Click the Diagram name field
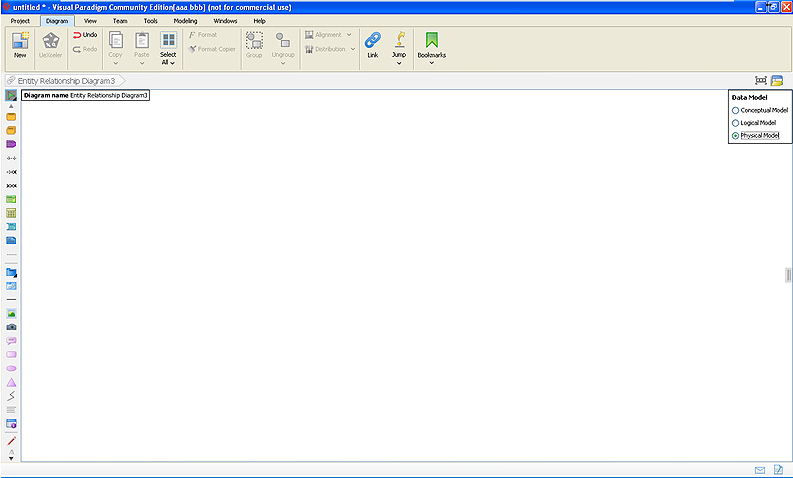Image resolution: width=793 pixels, height=478 pixels. tap(109, 95)
